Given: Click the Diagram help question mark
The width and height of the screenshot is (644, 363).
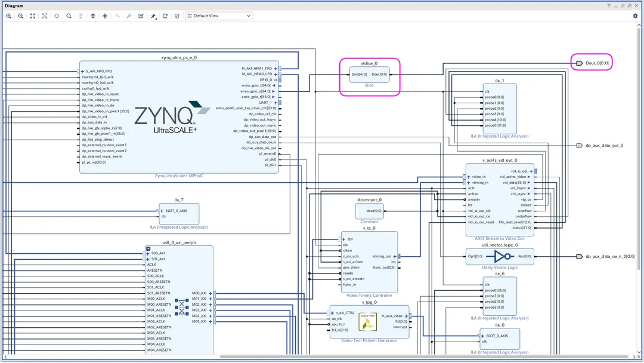Looking at the screenshot, I should pyautogui.click(x=609, y=6).
